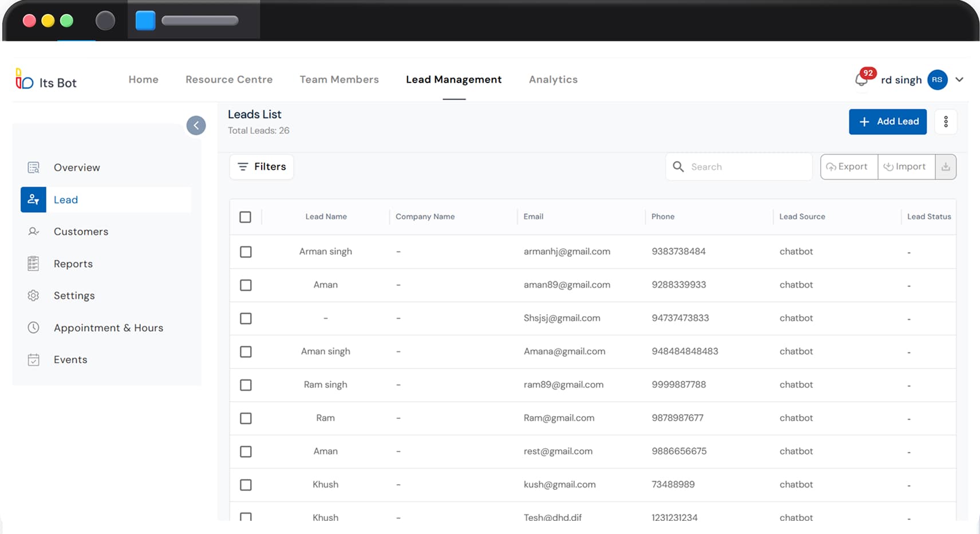The width and height of the screenshot is (980, 534).
Task: Toggle the select-all checkbox in table header
Action: [x=245, y=217]
